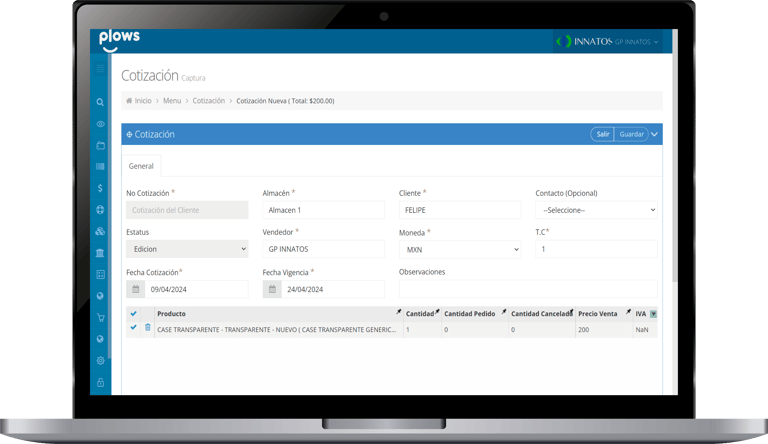This screenshot has width=768, height=444.
Task: Go to Menu in the breadcrumb
Action: coord(172,100)
